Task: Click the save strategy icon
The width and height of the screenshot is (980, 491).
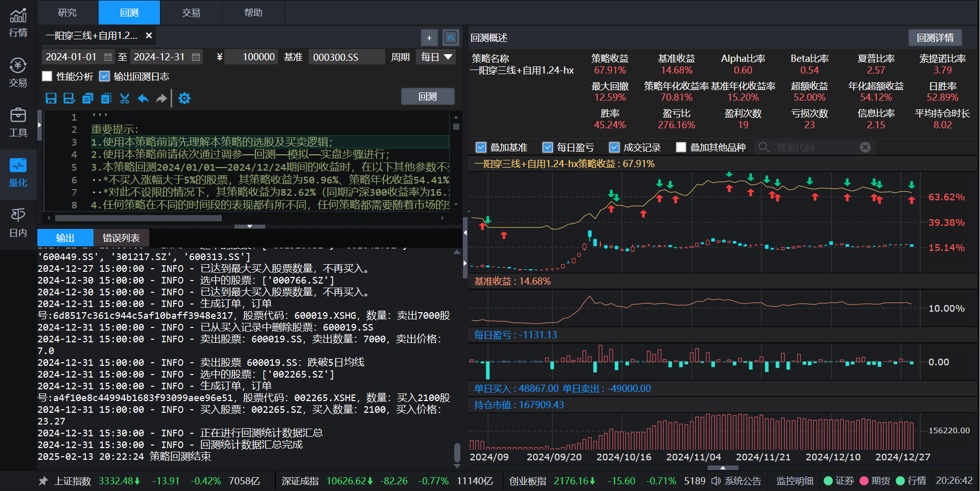Action: pos(51,98)
